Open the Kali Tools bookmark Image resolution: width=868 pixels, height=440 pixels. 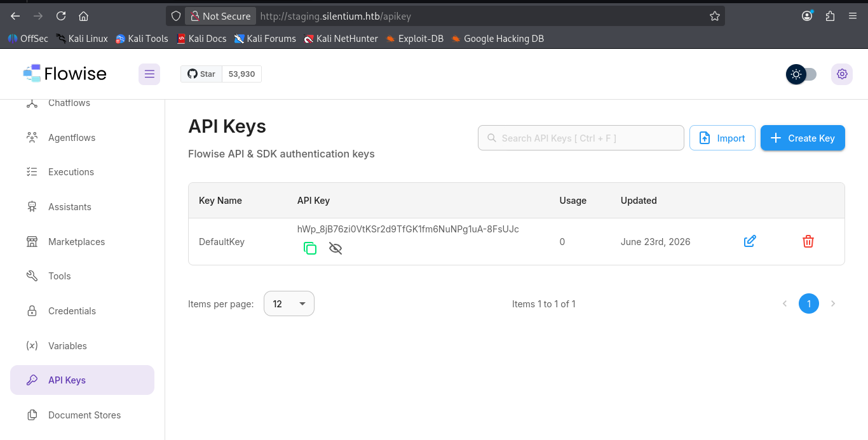(142, 39)
